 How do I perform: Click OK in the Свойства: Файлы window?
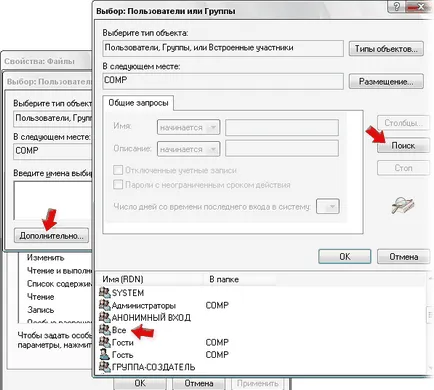(x=140, y=383)
